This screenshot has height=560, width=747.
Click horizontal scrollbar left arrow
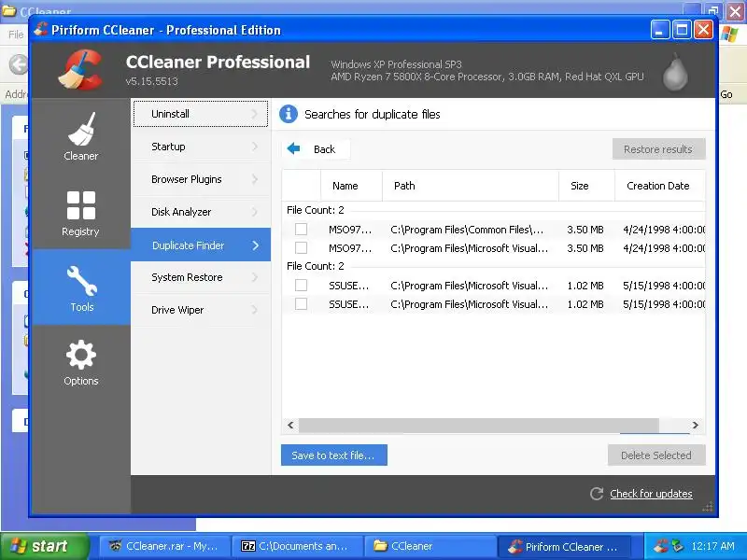pyautogui.click(x=290, y=426)
